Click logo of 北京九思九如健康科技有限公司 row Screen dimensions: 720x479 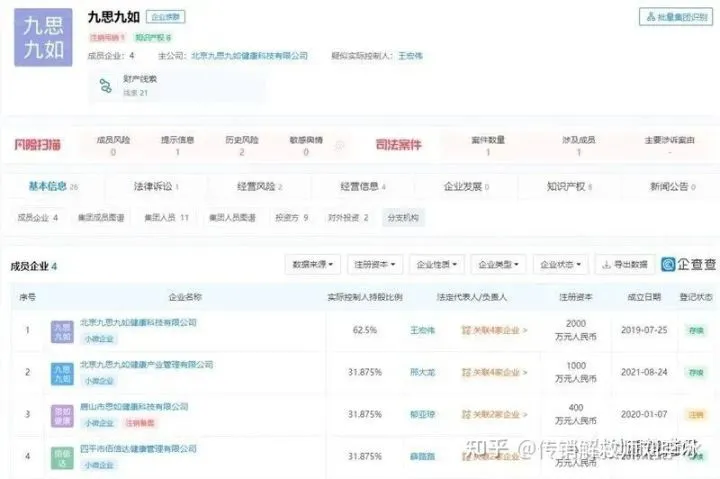[63, 331]
